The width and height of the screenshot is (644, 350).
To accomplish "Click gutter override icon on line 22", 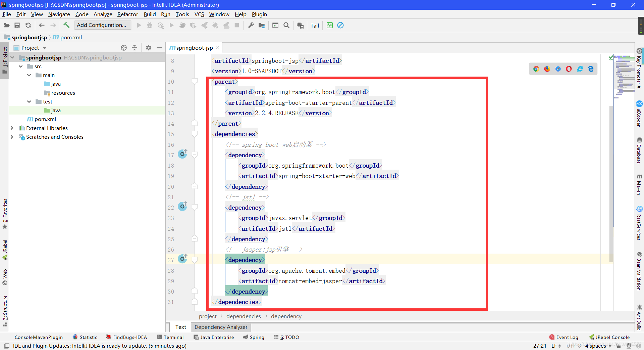I will coord(182,206).
